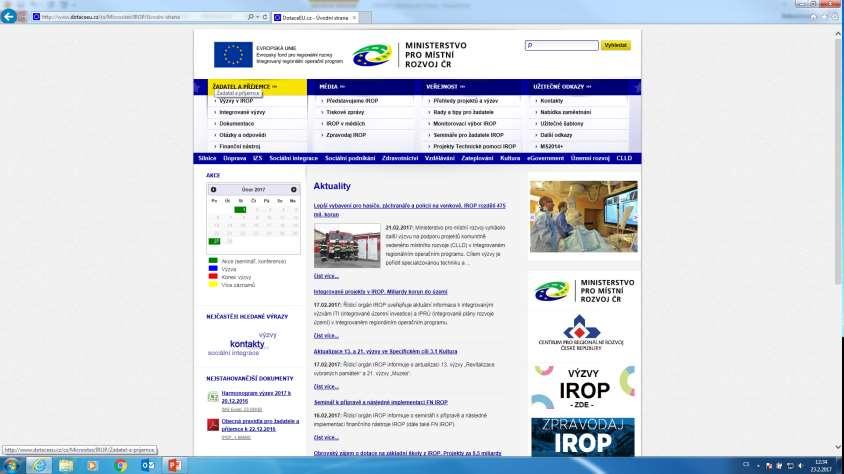Open Sociální integrace topic
Screen dimensions: 844x474
(x=293, y=158)
